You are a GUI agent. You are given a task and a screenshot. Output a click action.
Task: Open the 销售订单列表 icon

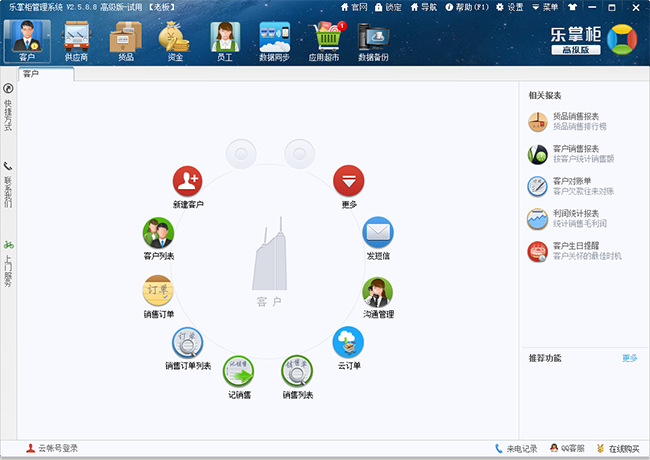click(187, 343)
